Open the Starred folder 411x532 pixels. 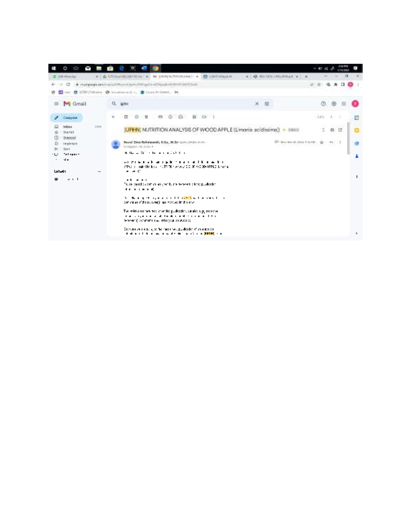pyautogui.click(x=68, y=132)
